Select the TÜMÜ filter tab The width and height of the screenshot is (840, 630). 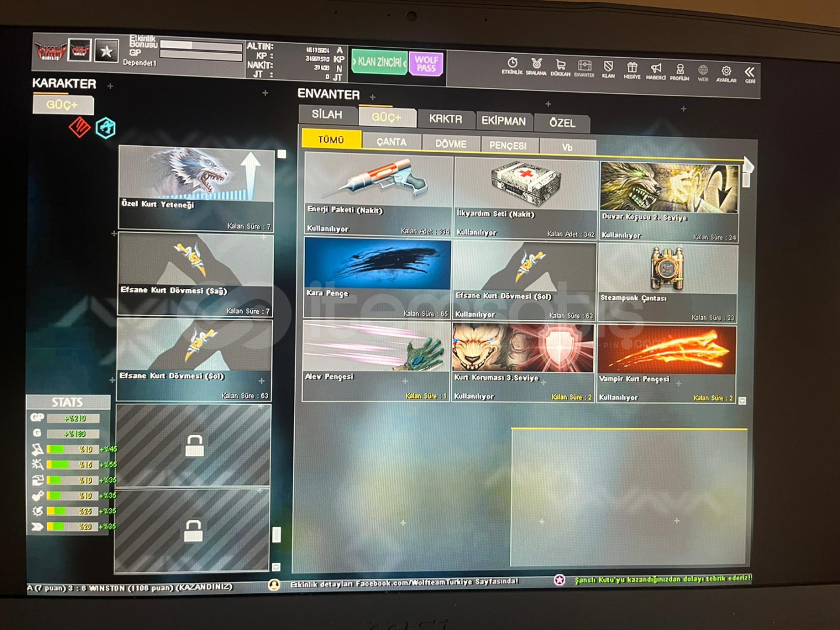[x=331, y=139]
